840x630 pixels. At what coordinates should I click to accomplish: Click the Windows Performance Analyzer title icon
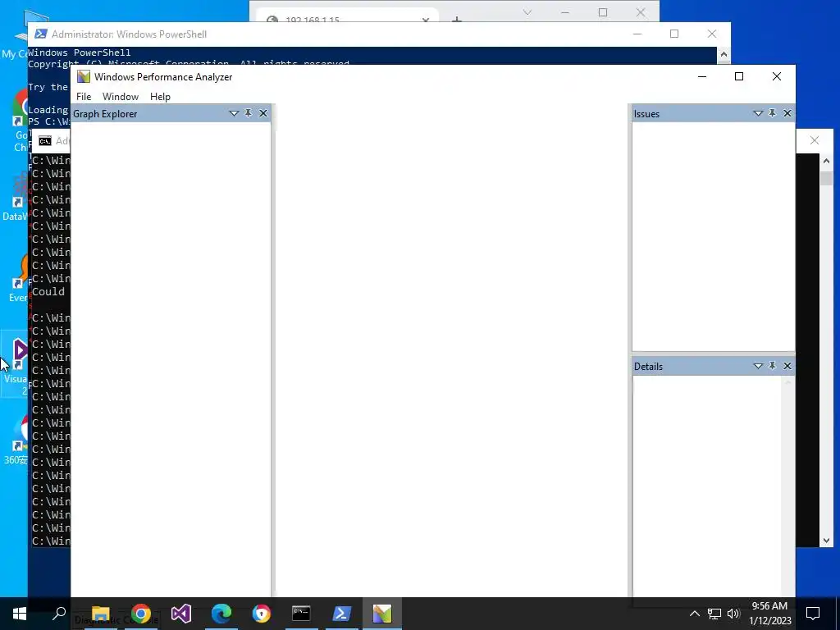click(84, 76)
